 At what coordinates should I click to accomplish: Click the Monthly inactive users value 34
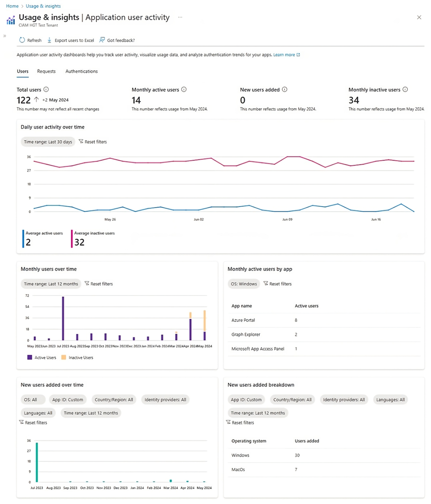coord(354,100)
